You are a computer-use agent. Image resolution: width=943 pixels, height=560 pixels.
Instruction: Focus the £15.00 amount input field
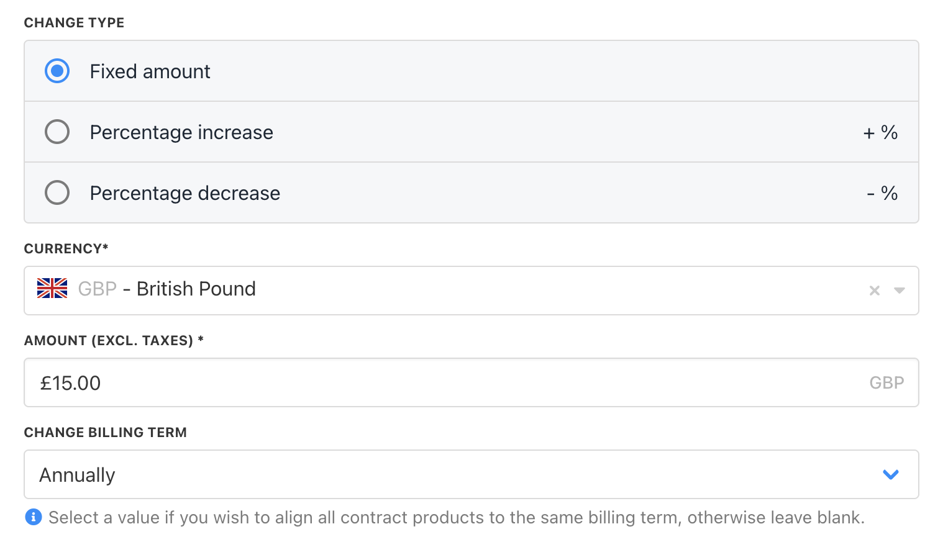[x=435, y=382]
